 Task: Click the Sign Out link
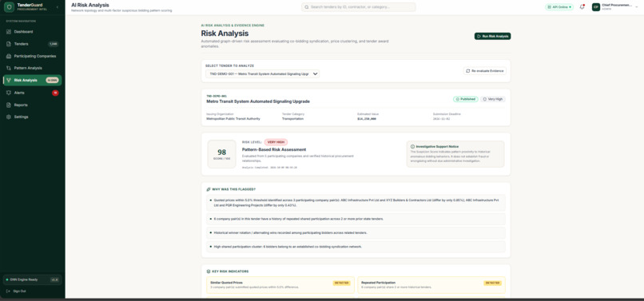(19, 291)
